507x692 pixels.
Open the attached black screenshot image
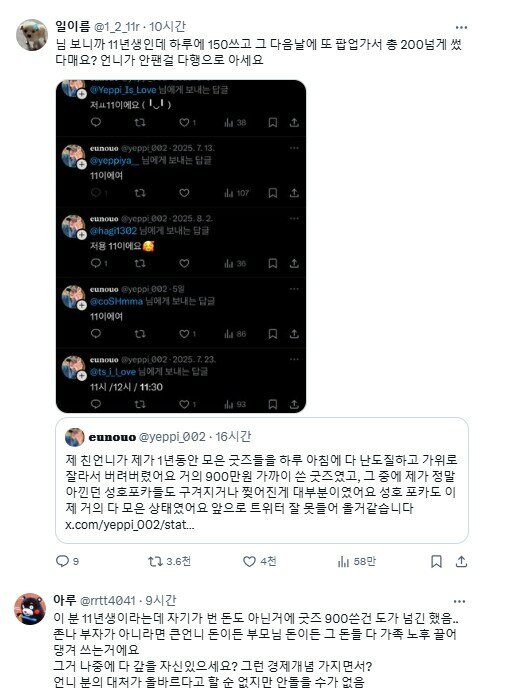click(181, 246)
